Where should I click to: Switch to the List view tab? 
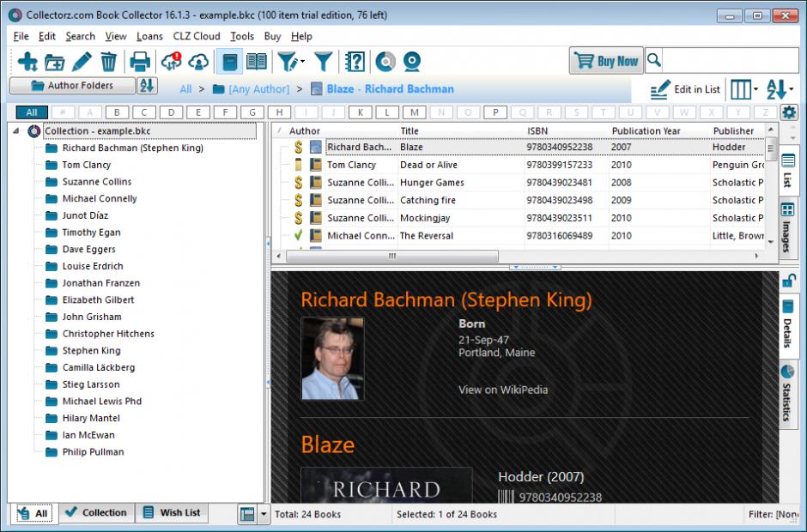pyautogui.click(x=787, y=171)
